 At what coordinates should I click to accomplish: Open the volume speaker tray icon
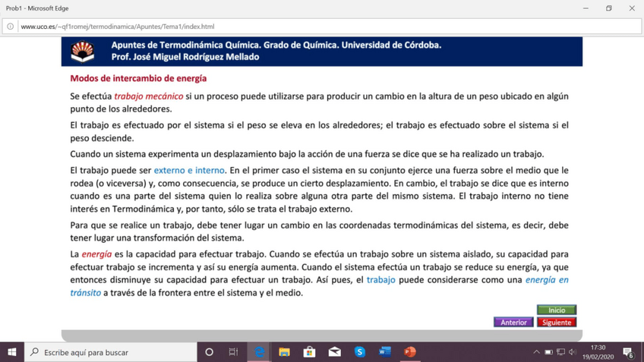573,352
